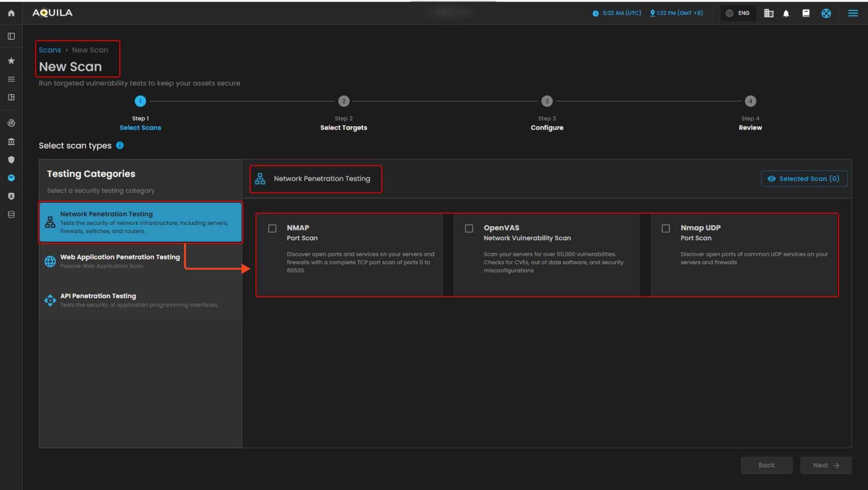This screenshot has width=868, height=490.
Task: Open the documentation book icon
Action: click(x=805, y=13)
